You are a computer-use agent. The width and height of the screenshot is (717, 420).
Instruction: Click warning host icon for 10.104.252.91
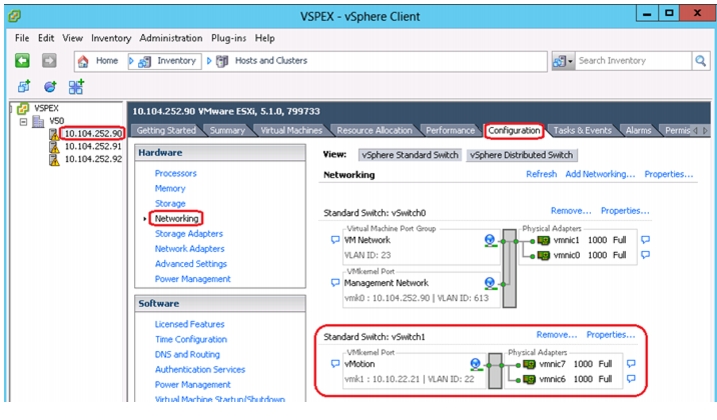pyautogui.click(x=54, y=147)
